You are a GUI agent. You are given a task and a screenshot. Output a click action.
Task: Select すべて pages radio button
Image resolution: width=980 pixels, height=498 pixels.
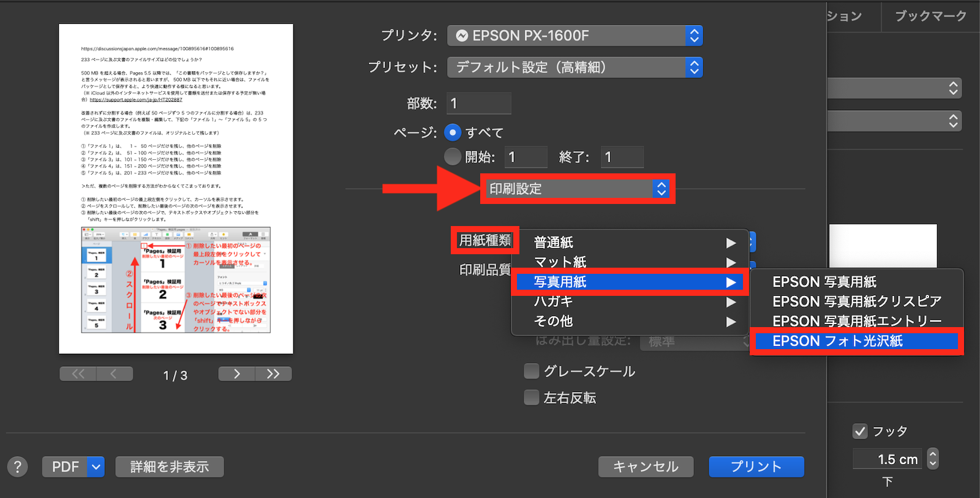coord(453,132)
